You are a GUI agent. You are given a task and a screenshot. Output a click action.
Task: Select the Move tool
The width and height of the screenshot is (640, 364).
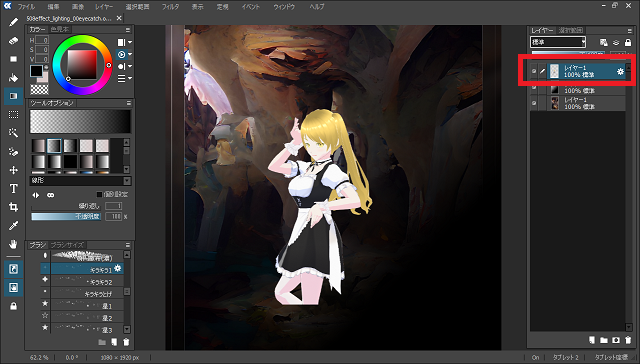click(x=13, y=170)
